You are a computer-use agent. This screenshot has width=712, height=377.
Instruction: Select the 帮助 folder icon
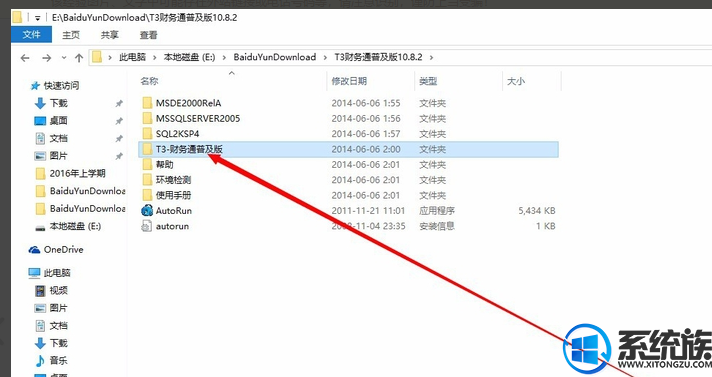point(147,164)
